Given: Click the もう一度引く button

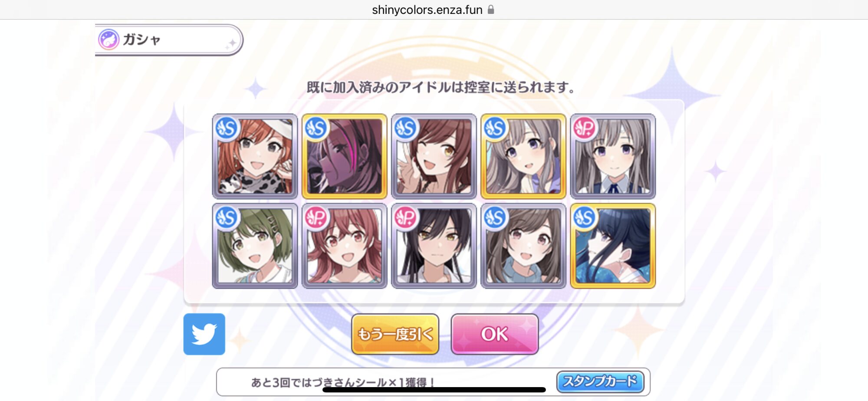Looking at the screenshot, I should (395, 334).
